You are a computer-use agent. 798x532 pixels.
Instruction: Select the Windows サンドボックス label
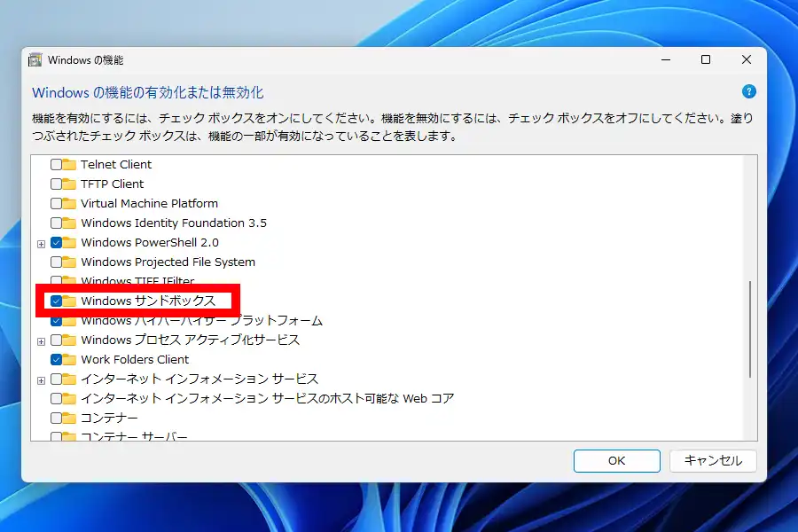(x=148, y=301)
